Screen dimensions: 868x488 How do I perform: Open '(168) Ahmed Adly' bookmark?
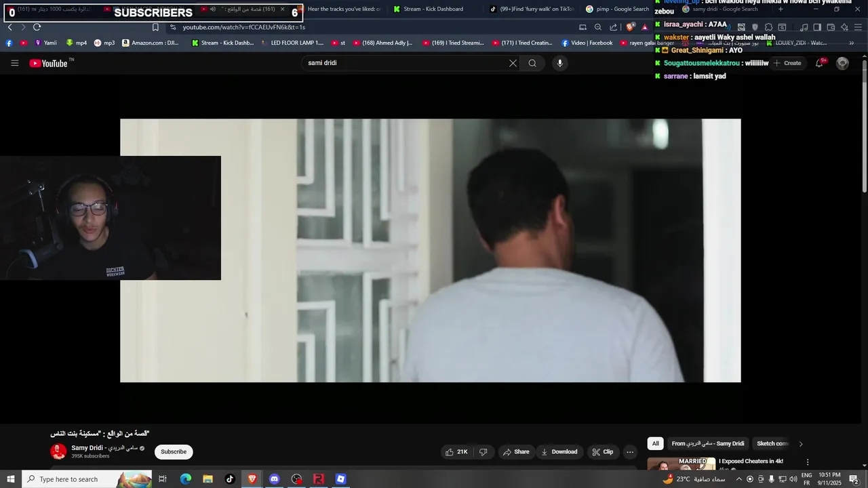click(383, 43)
